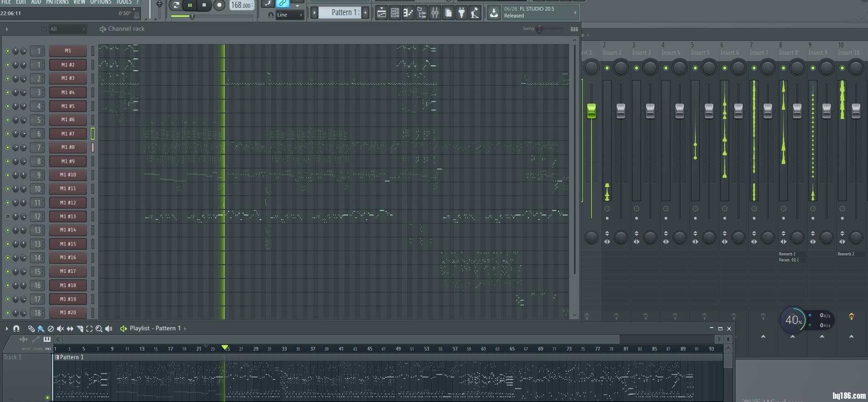
Task: Open the ADD menu
Action: tap(36, 2)
